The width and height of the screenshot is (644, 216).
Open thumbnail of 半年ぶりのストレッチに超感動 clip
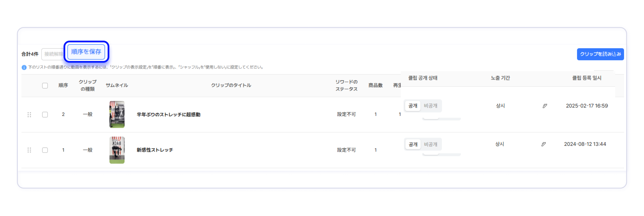117,115
